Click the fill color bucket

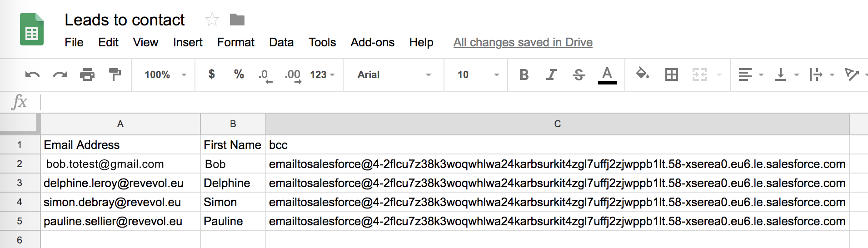click(x=642, y=74)
